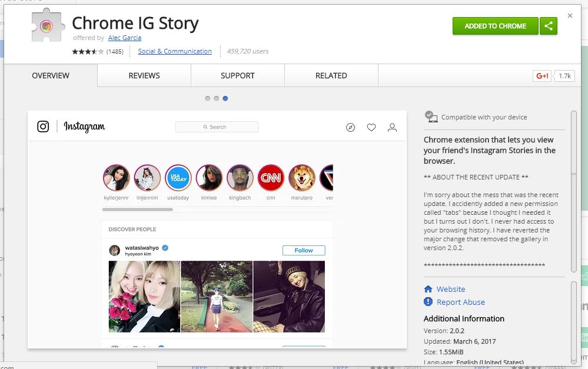This screenshot has height=369, width=588.
Task: Click the Size: 1.55MiB text
Action: point(444,352)
